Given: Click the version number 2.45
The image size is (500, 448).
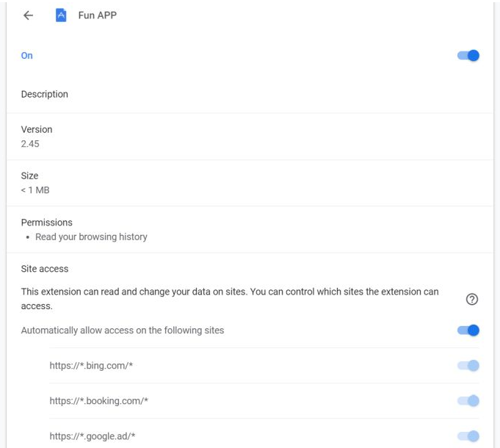Looking at the screenshot, I should point(30,144).
